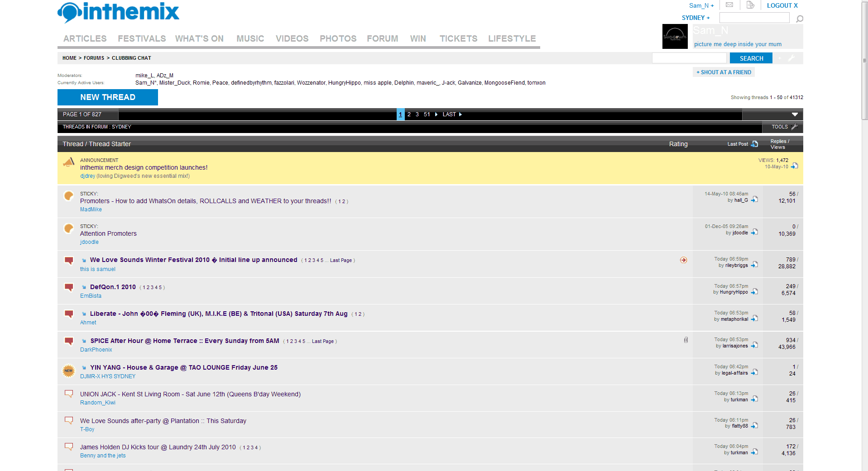Screen dimensions: 868x471
Task: Click forum search input field
Action: [x=689, y=58]
